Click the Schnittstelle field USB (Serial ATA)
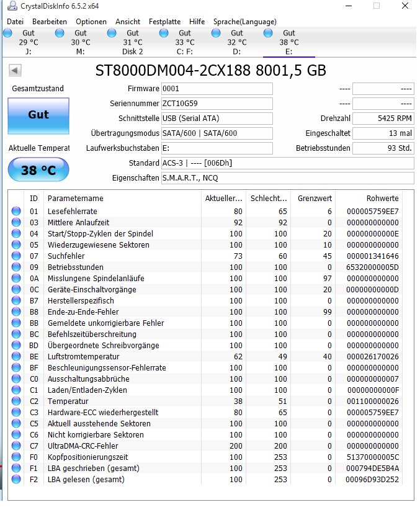 tap(217, 119)
